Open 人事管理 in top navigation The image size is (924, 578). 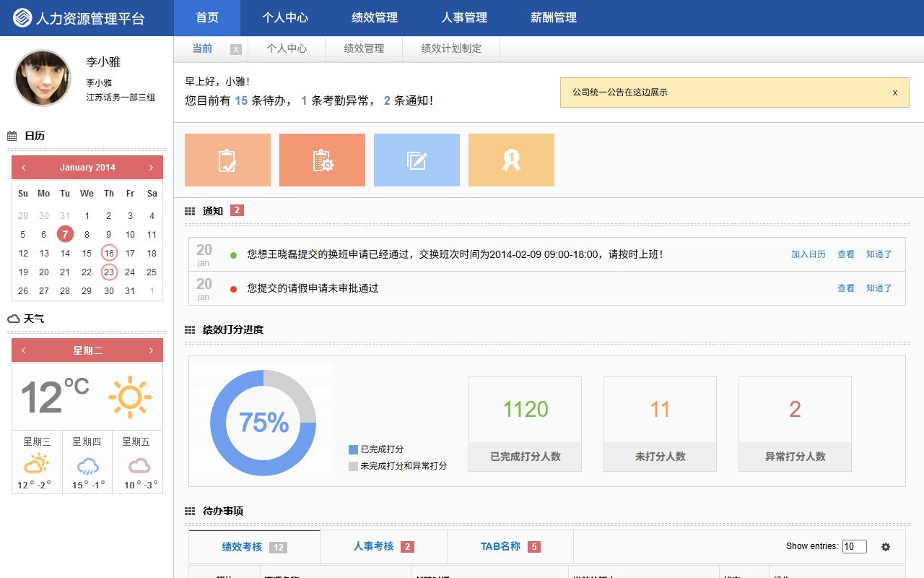464,18
